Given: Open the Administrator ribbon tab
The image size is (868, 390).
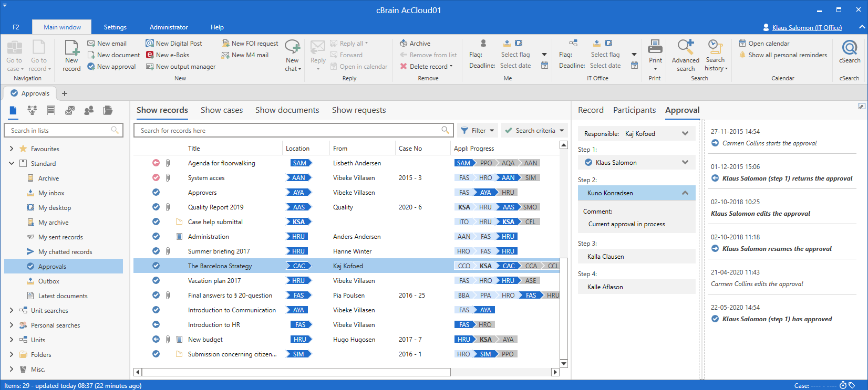Looking at the screenshot, I should [169, 27].
